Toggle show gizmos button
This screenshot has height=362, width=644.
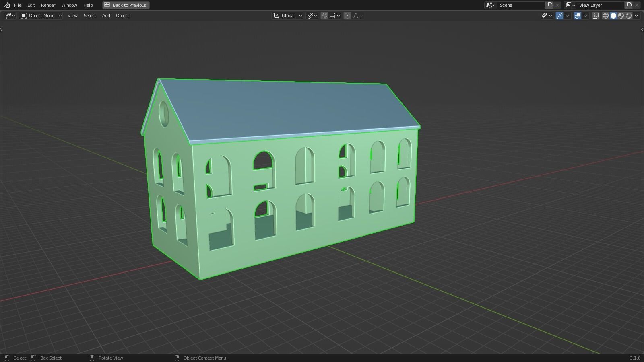[x=559, y=16]
